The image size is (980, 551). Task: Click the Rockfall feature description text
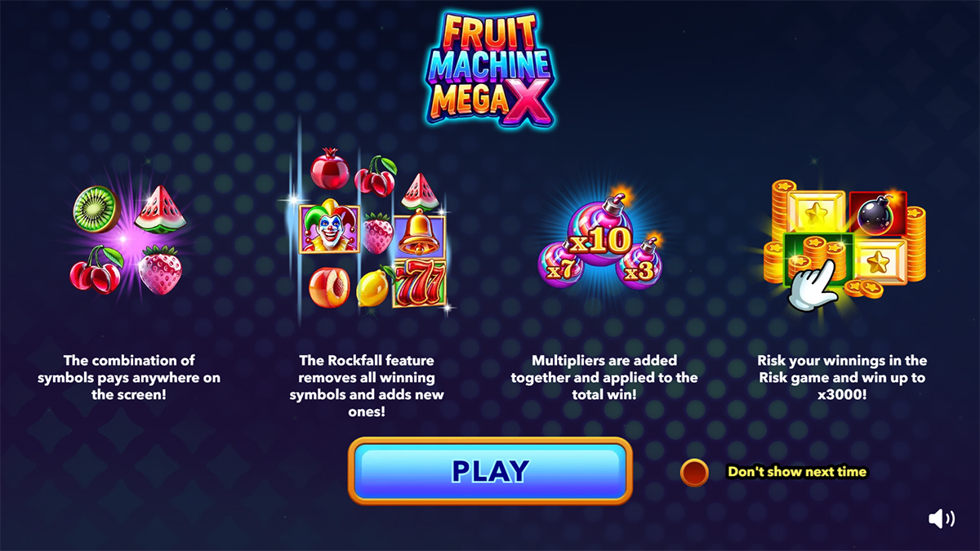(365, 386)
